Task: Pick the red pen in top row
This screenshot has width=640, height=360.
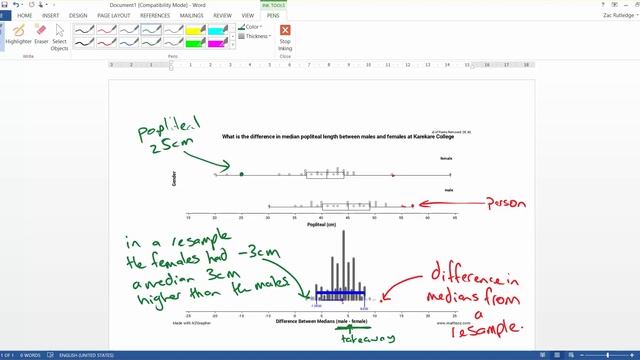Action: (107, 29)
